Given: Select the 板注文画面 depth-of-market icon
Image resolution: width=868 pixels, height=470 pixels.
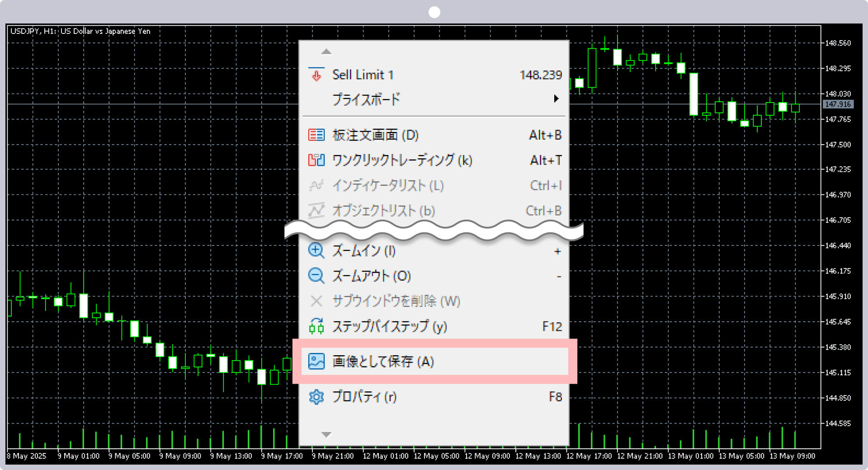Looking at the screenshot, I should (x=317, y=135).
